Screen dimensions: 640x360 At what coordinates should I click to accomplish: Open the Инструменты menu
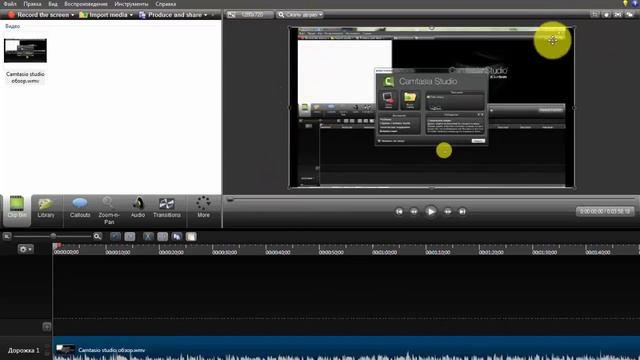tap(131, 4)
